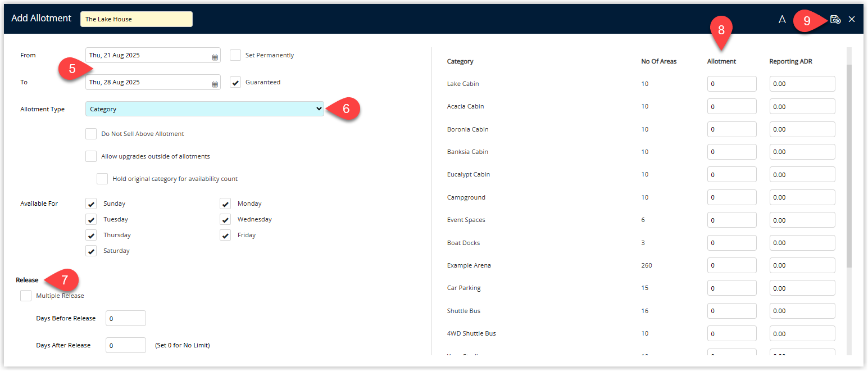
Task: Click the 260 areas value
Action: pyautogui.click(x=647, y=265)
